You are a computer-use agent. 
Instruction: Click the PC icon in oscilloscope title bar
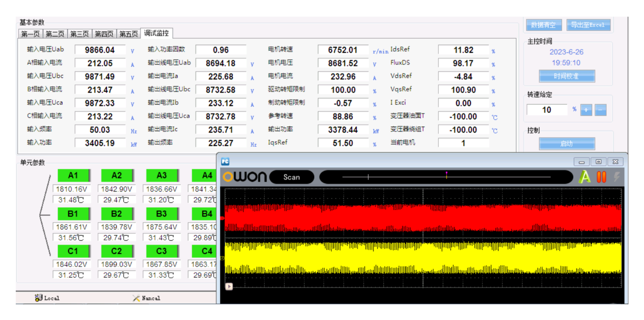coord(225,161)
